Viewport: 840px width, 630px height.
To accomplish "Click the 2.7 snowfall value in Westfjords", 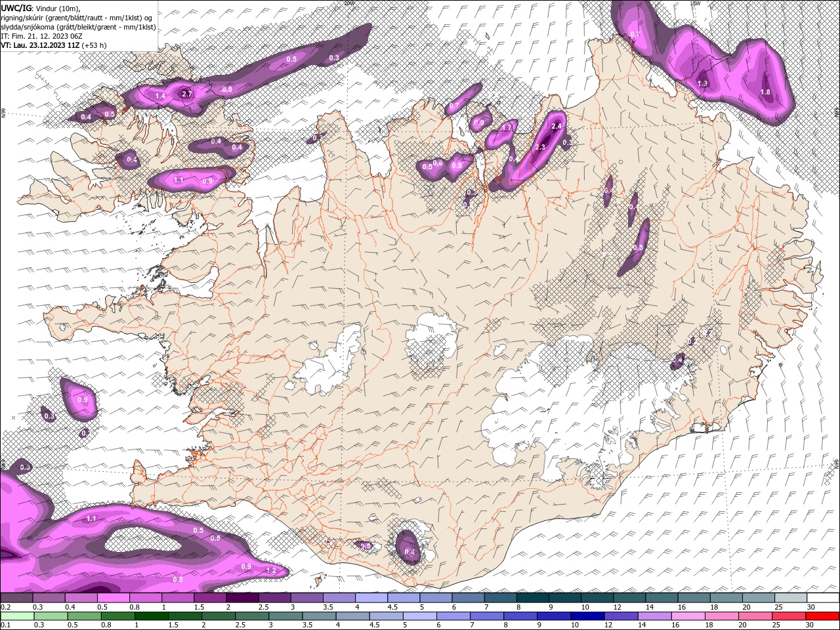I will pyautogui.click(x=187, y=94).
